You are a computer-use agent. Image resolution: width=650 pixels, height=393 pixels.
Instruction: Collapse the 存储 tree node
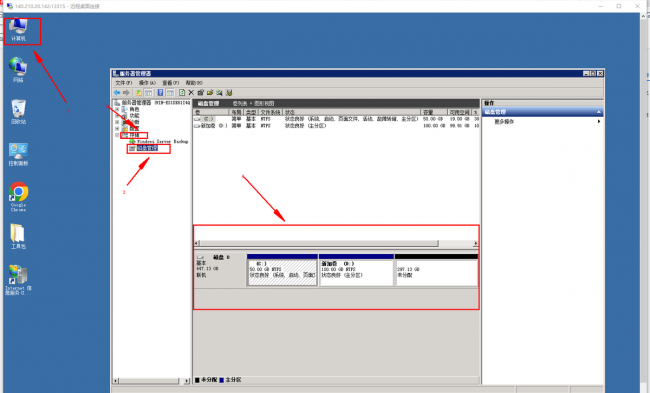117,135
